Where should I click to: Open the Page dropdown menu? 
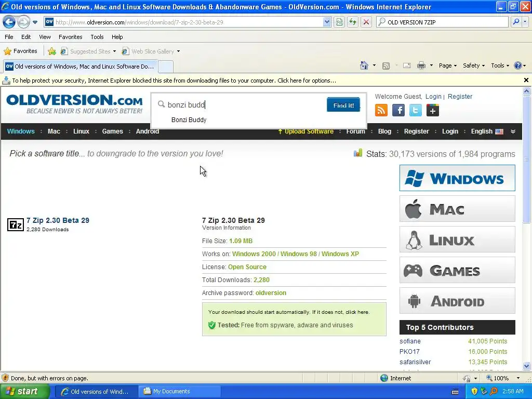coord(447,65)
